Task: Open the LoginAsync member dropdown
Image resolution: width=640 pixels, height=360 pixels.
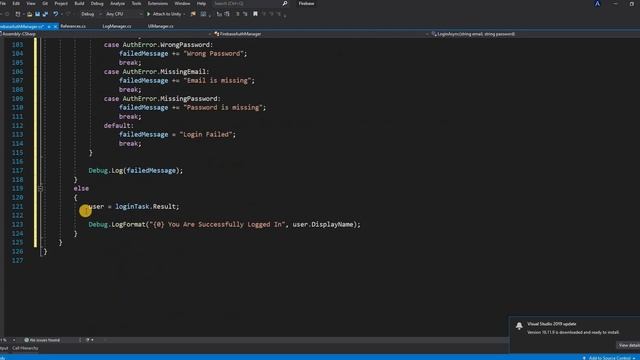Action: coord(535,34)
